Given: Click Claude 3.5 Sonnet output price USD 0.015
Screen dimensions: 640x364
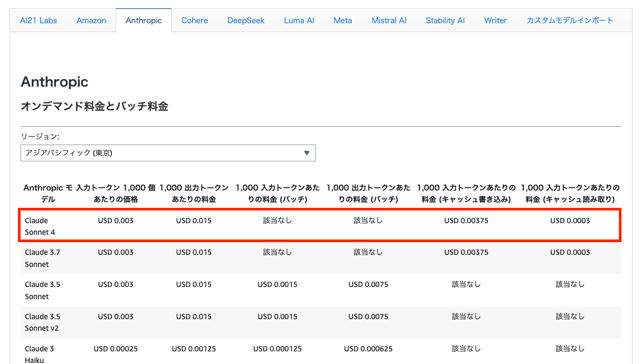Looking at the screenshot, I should coord(194,284).
